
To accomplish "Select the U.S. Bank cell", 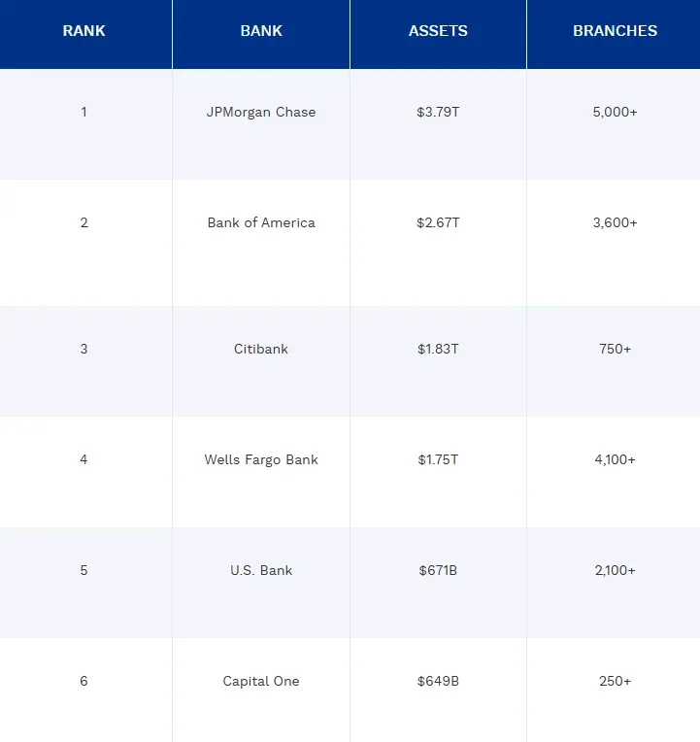I will pyautogui.click(x=261, y=570).
